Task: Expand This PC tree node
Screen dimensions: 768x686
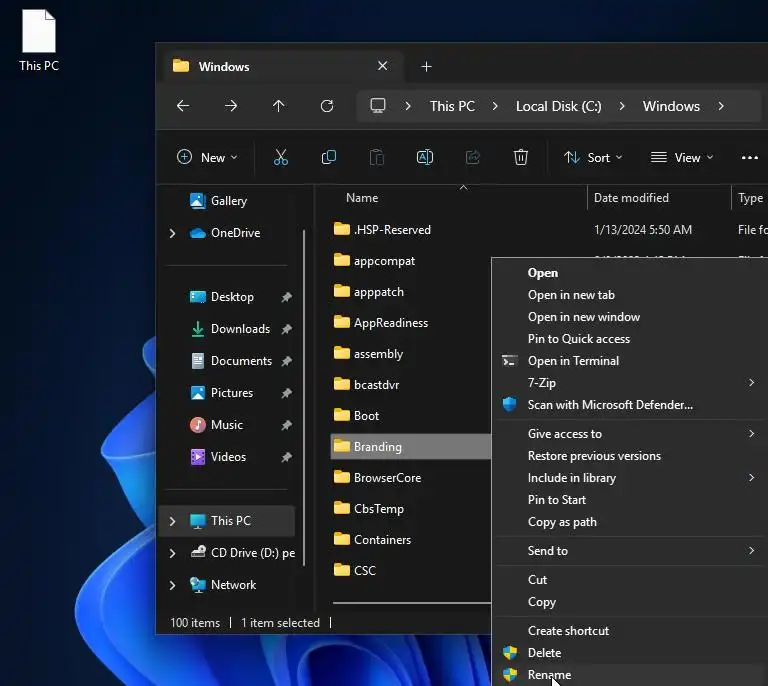Action: (172, 521)
